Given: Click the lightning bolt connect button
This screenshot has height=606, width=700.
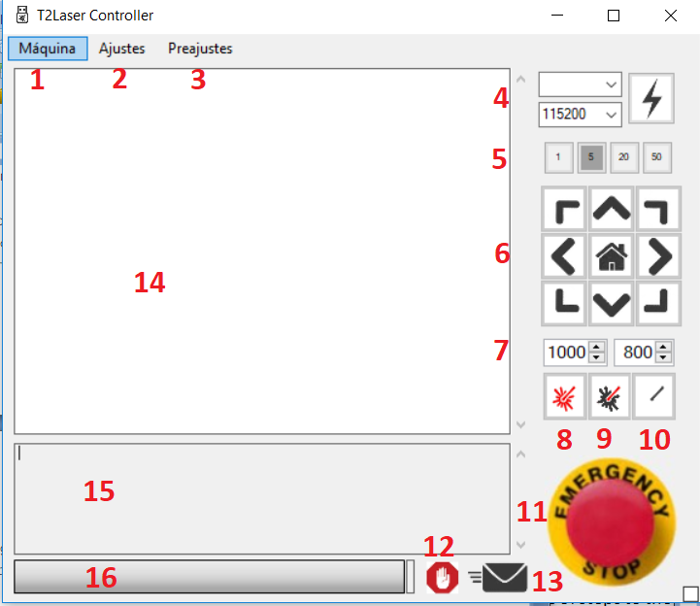Looking at the screenshot, I should [x=650, y=98].
